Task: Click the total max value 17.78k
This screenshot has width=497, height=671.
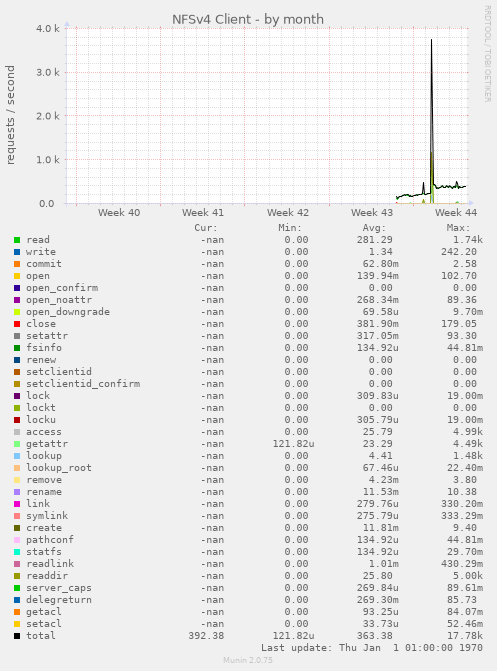Action: [x=465, y=636]
